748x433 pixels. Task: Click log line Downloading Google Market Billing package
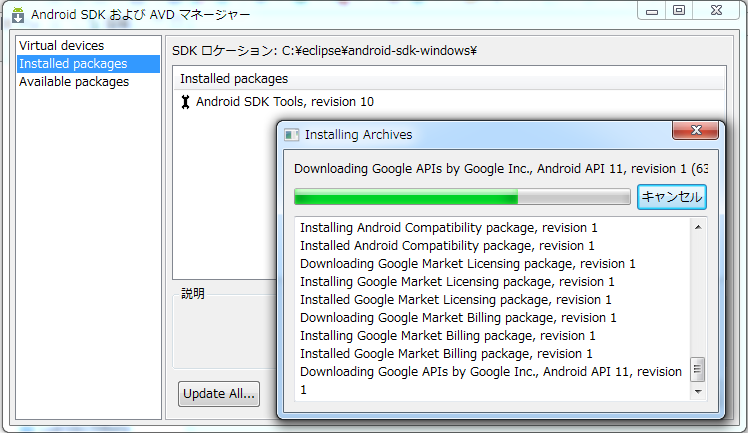coord(458,318)
